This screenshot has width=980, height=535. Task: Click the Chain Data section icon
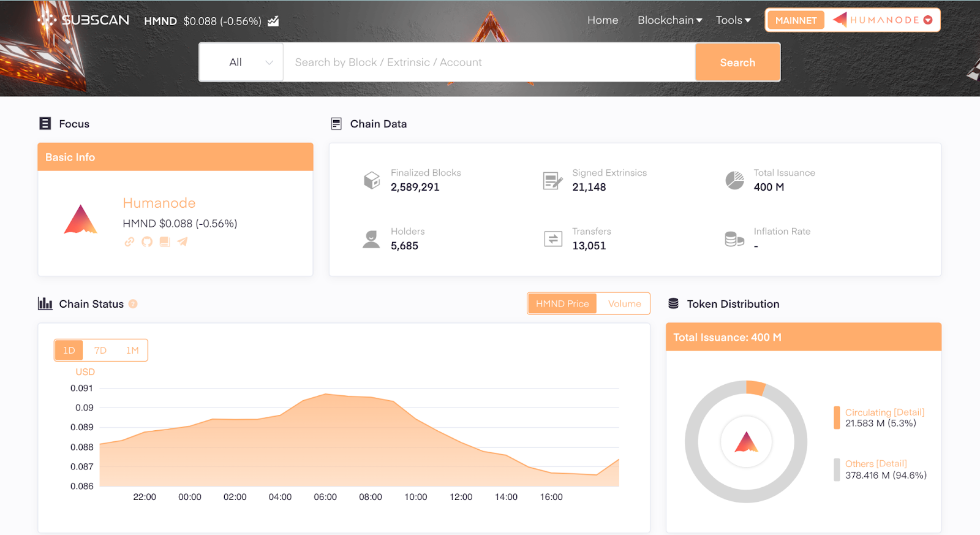336,124
